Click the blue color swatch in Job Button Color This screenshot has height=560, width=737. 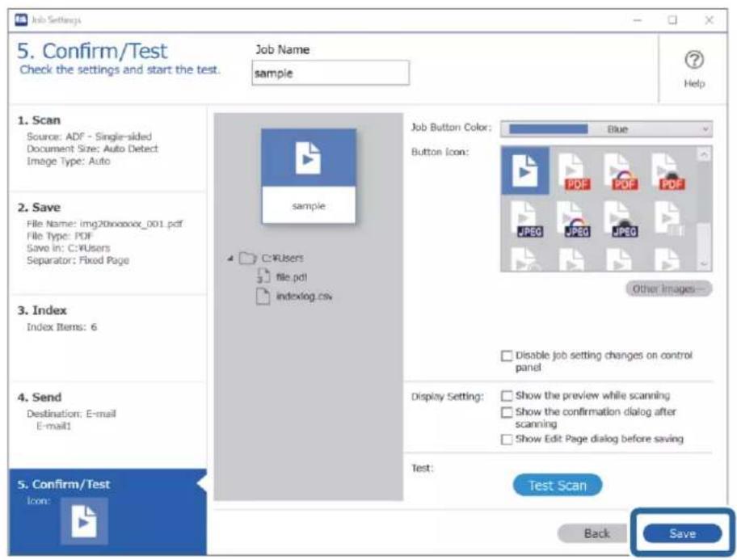point(548,128)
